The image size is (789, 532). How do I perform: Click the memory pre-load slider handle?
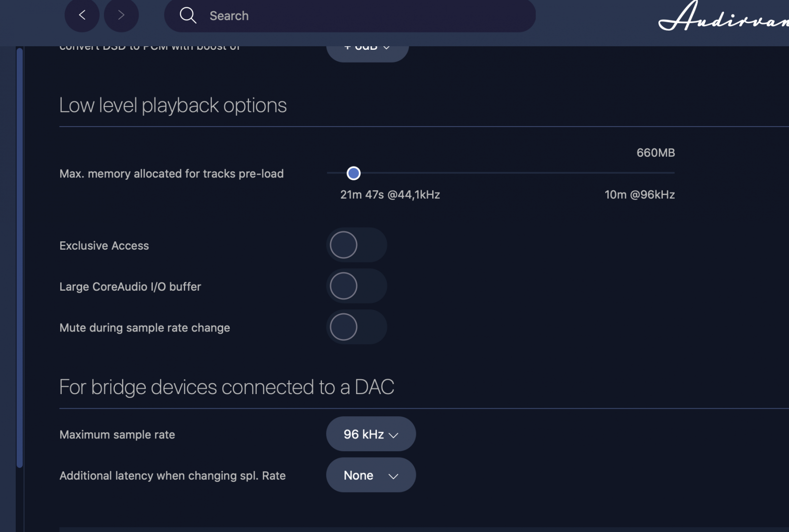coord(353,173)
